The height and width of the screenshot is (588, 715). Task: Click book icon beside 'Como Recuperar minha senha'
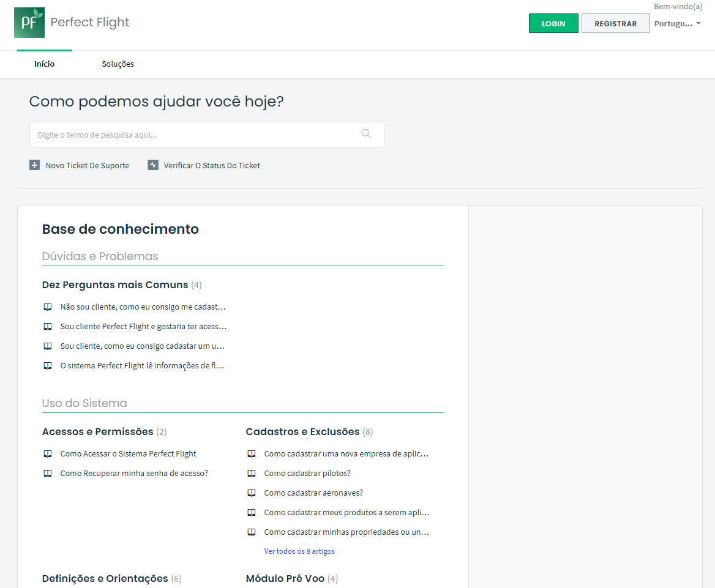coord(47,473)
